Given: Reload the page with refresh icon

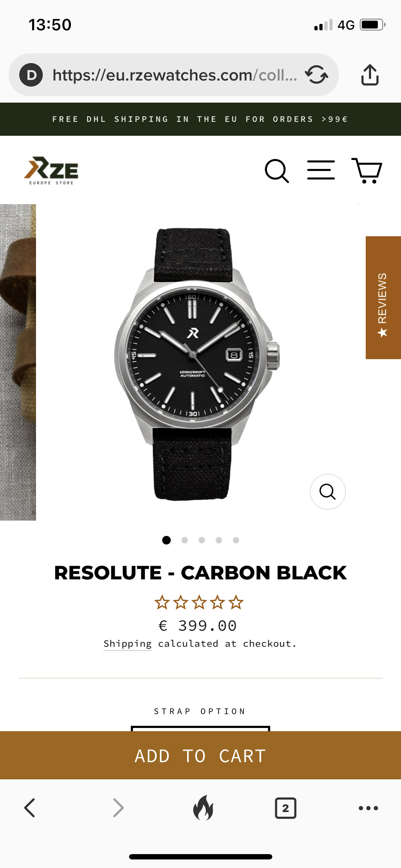Looking at the screenshot, I should [317, 75].
